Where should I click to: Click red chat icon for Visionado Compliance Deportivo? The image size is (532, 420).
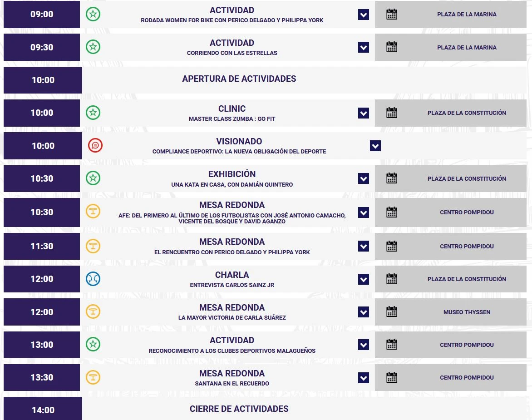tap(95, 146)
